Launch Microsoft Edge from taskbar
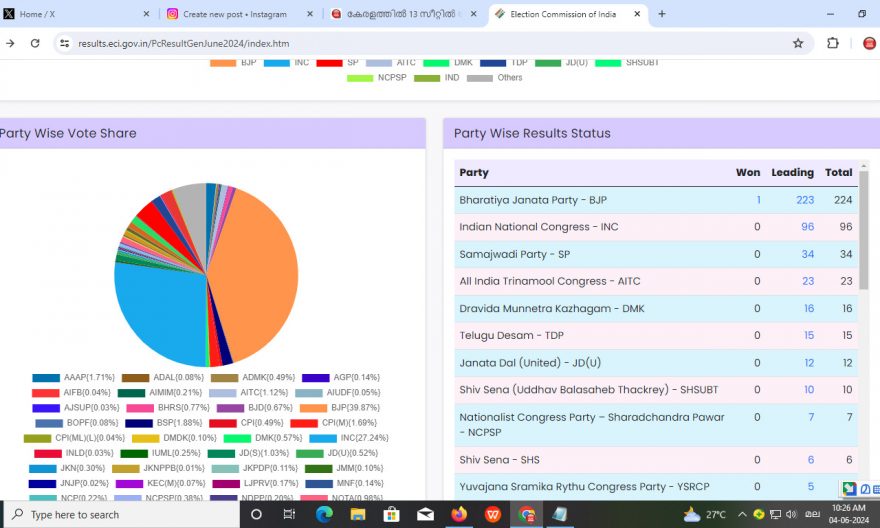This screenshot has height=528, width=880. click(324, 515)
